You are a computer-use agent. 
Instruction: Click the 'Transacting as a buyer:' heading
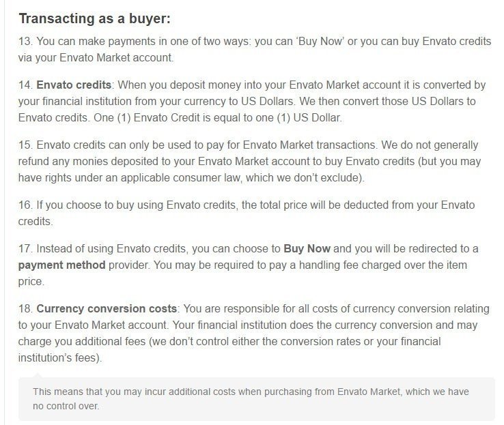94,18
